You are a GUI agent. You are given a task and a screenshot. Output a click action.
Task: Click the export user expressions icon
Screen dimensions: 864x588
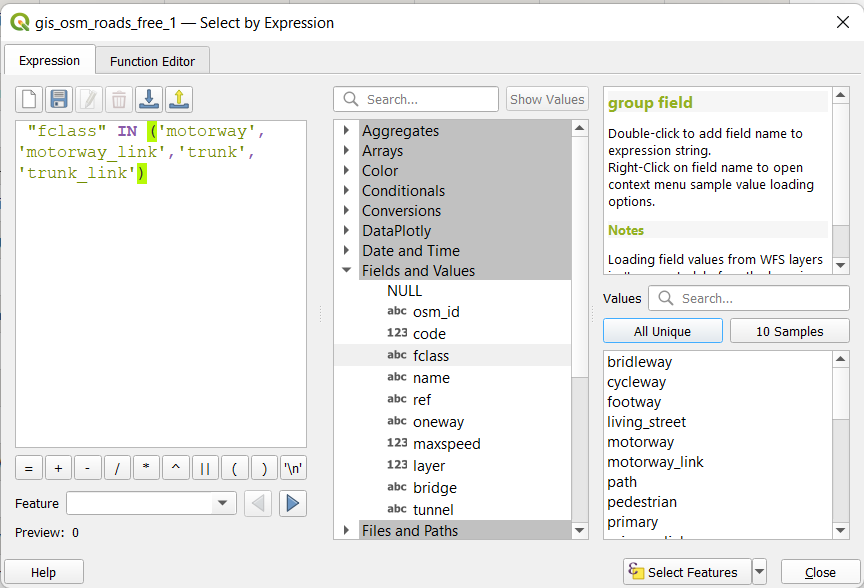click(x=179, y=99)
